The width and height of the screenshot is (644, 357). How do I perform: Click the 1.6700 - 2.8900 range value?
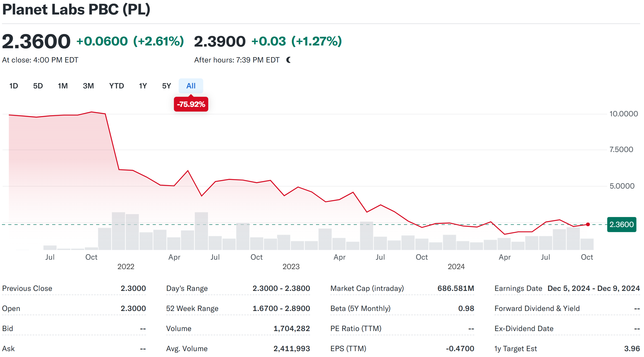coord(281,308)
